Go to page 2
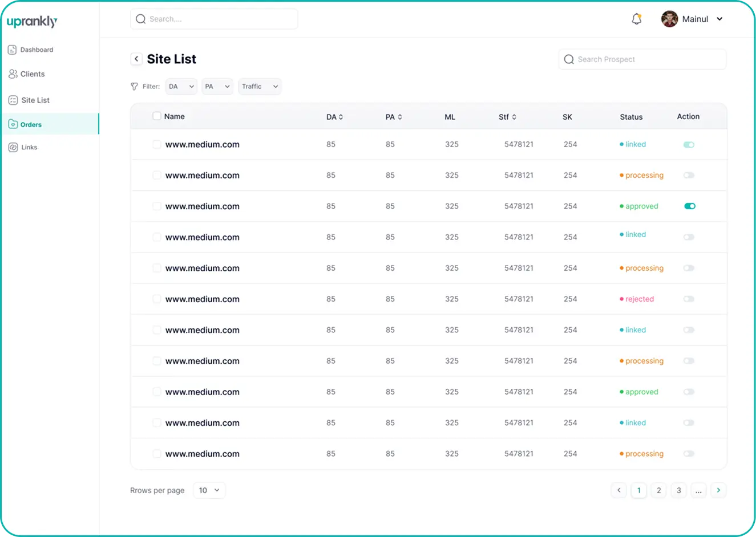This screenshot has height=537, width=756. 659,490
